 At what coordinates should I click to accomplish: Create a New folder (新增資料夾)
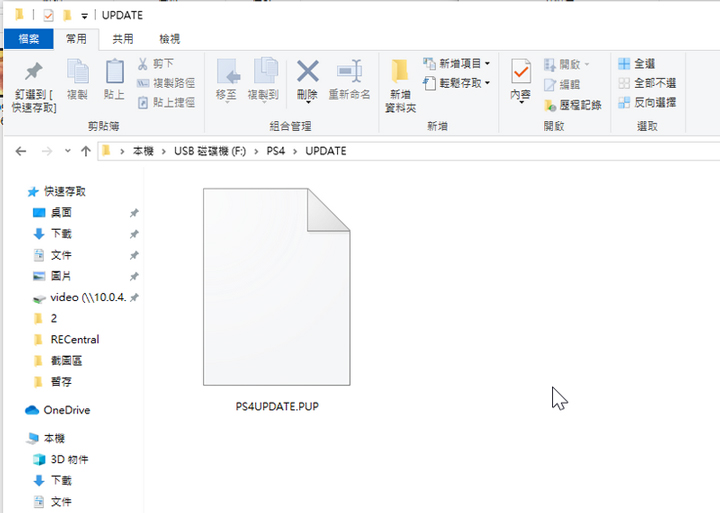[400, 86]
